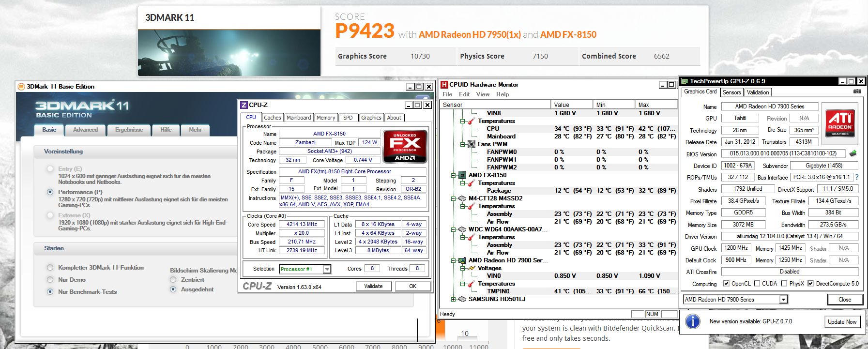Click the M4-CT128 M4SSD2 drive icon
The image size is (868, 349).
pos(462,198)
